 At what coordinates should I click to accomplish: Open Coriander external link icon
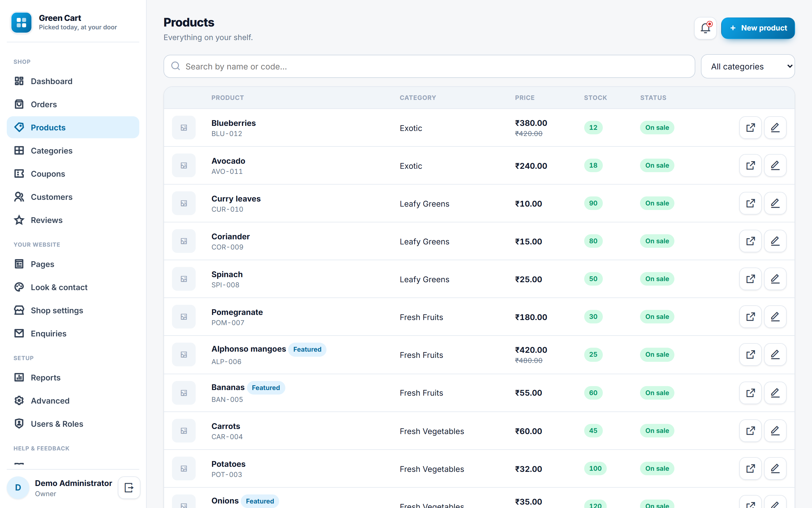click(x=750, y=241)
